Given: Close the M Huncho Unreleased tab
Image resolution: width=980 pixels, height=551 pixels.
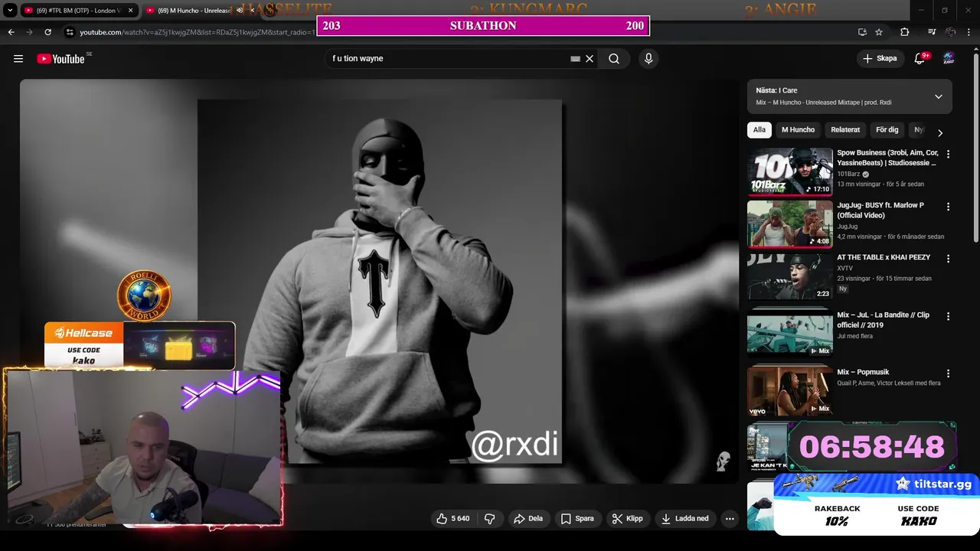Looking at the screenshot, I should coord(252,11).
